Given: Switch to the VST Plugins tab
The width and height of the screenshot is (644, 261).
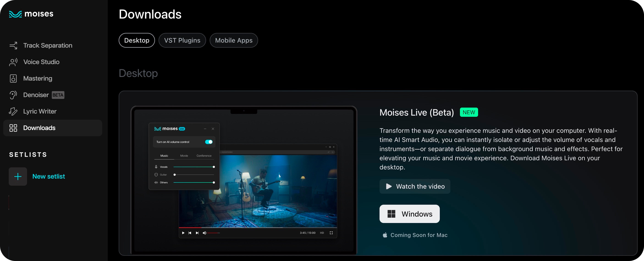Looking at the screenshot, I should [x=182, y=40].
